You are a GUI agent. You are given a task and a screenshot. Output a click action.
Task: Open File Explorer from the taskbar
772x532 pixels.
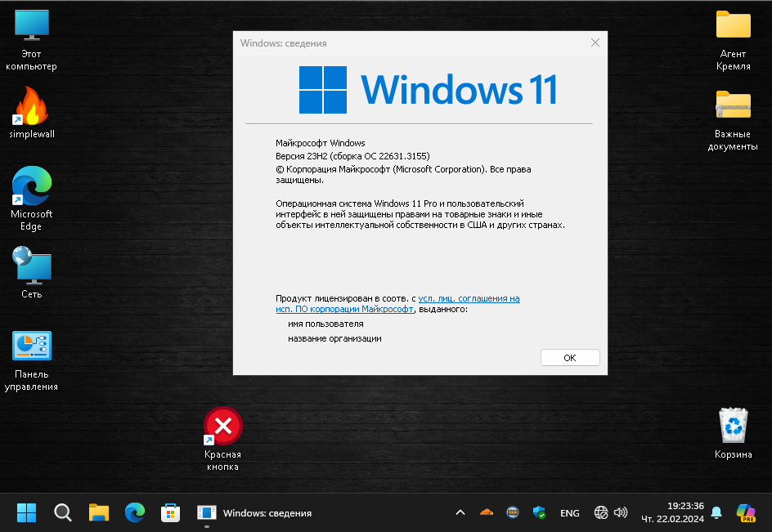click(98, 513)
